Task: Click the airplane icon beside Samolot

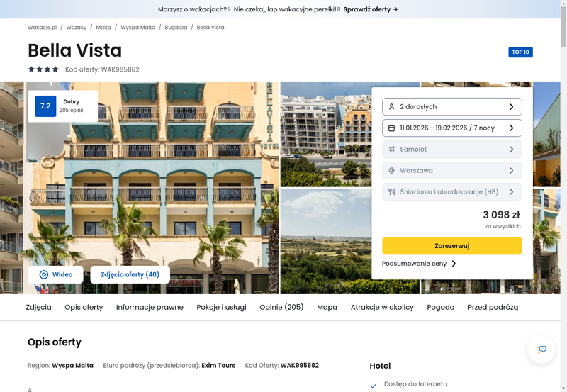Action: click(391, 149)
